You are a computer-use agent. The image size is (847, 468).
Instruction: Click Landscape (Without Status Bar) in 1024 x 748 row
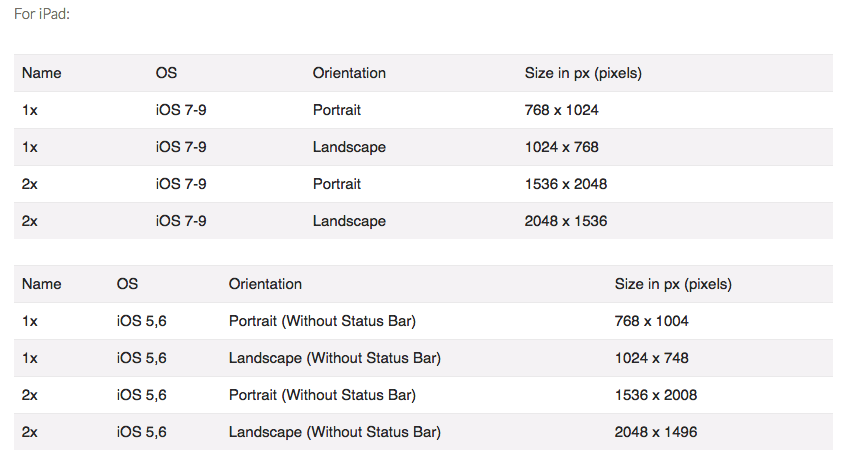pos(334,358)
